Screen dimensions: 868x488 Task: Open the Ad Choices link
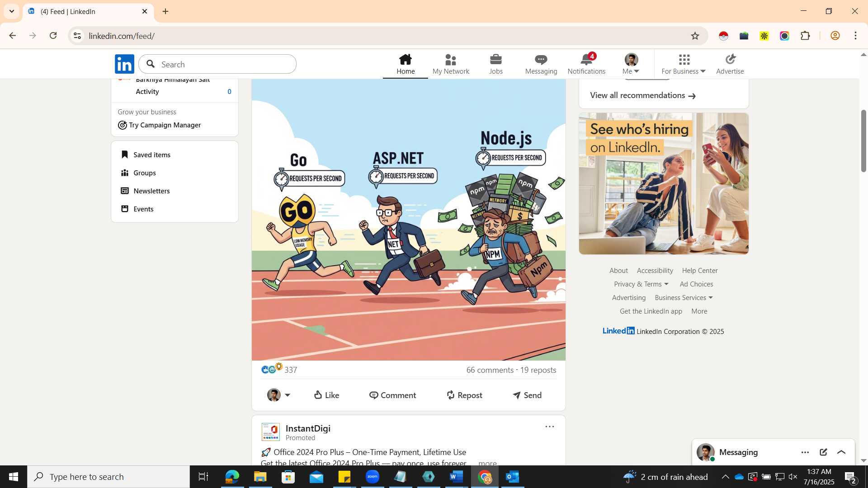[x=696, y=284]
